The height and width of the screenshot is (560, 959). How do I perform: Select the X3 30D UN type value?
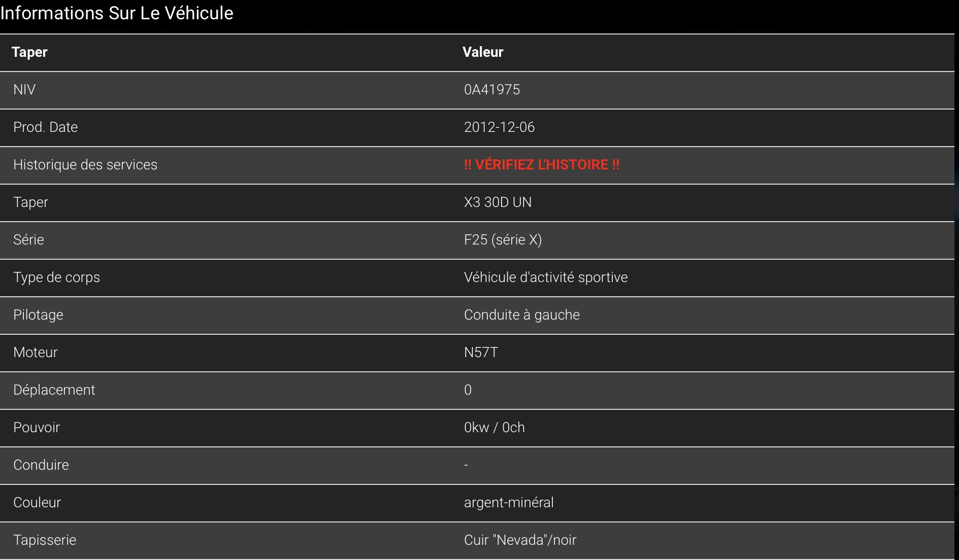coord(498,202)
